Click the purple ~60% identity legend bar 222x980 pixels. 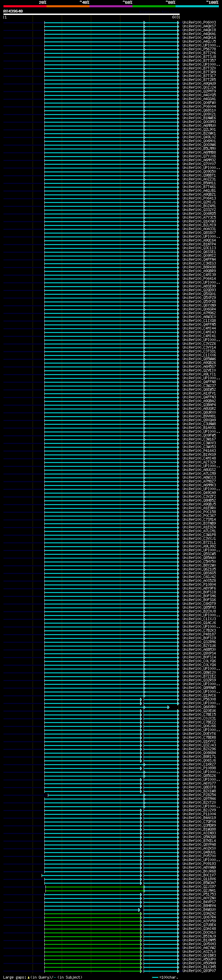click(x=111, y=7)
